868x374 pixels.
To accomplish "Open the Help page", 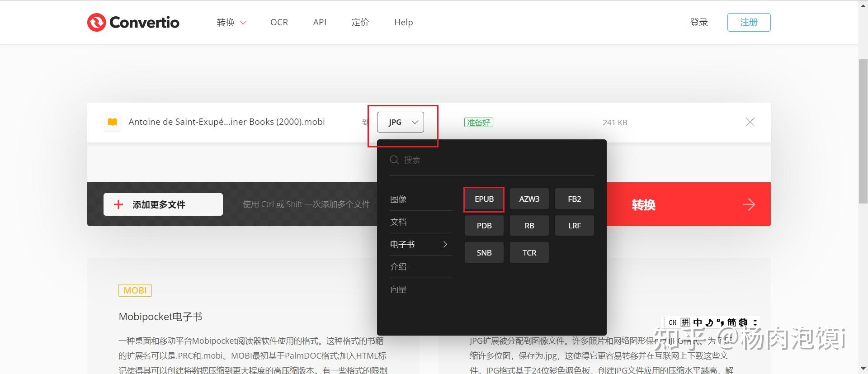I will 403,22.
